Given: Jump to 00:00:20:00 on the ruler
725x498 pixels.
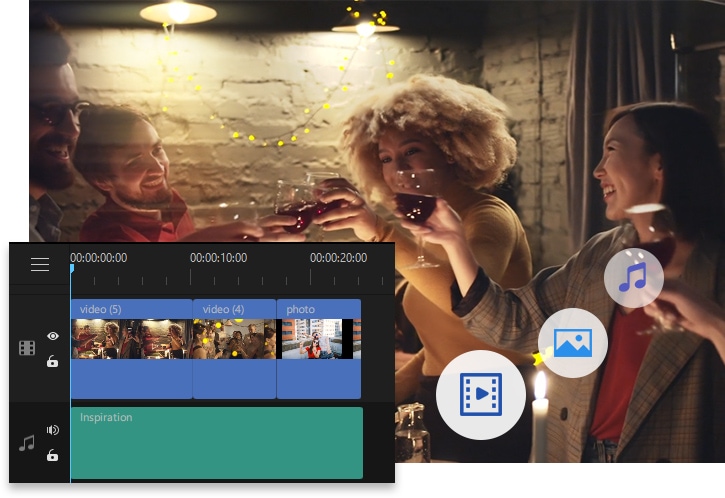Looking at the screenshot, I should click(x=338, y=258).
